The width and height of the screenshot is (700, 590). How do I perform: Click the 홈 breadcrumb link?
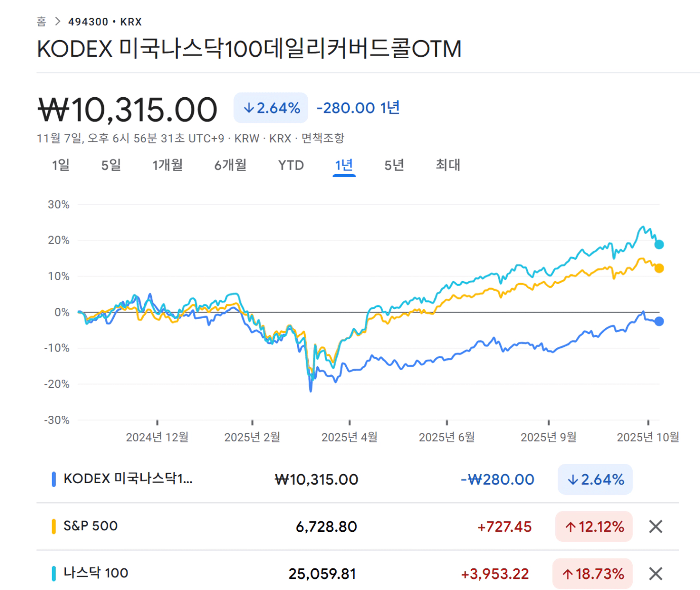[x=42, y=22]
